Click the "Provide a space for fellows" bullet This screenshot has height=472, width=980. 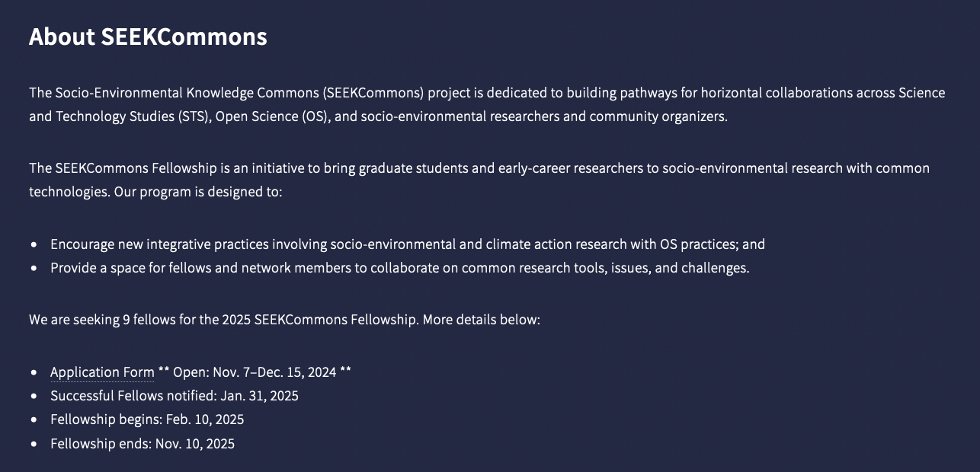coord(399,268)
